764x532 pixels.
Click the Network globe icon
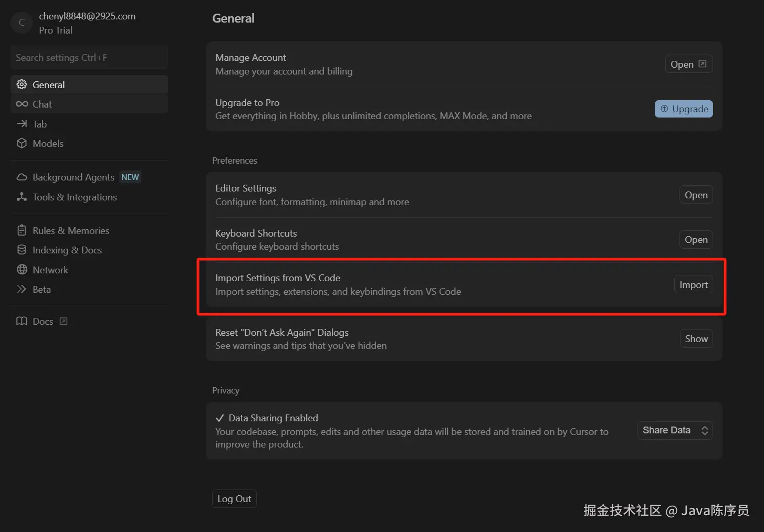22,270
